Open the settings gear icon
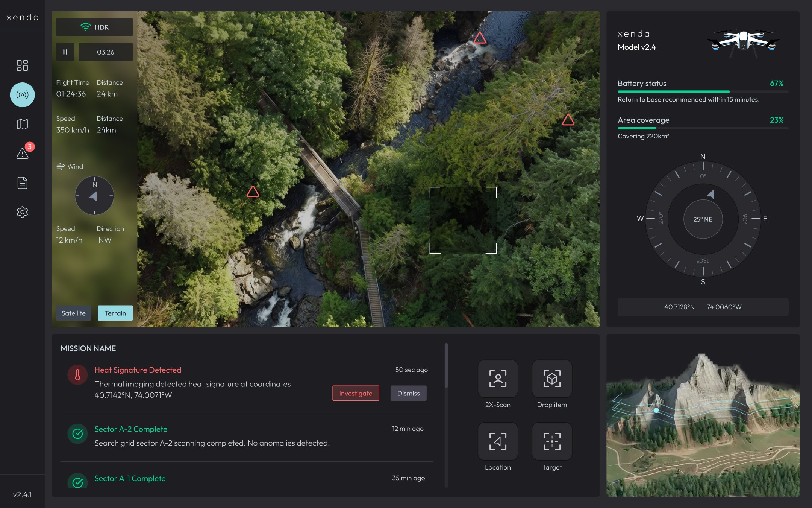This screenshot has width=812, height=508. click(22, 212)
